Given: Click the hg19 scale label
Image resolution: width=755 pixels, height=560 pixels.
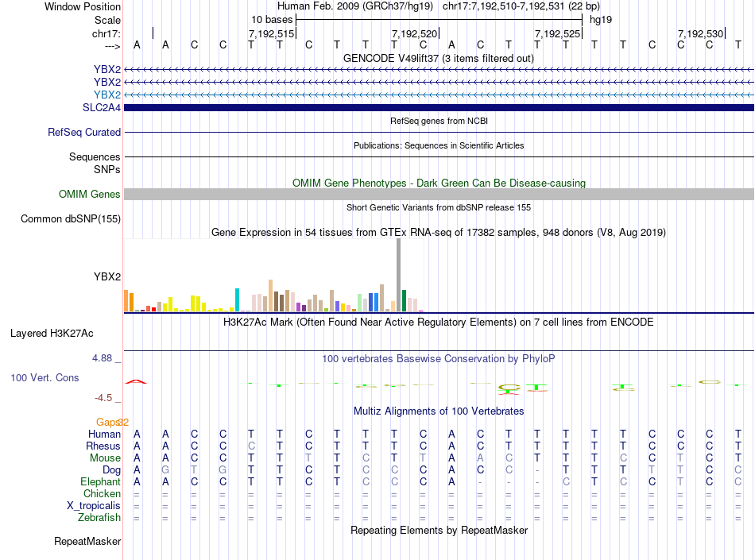Looking at the screenshot, I should click(601, 20).
